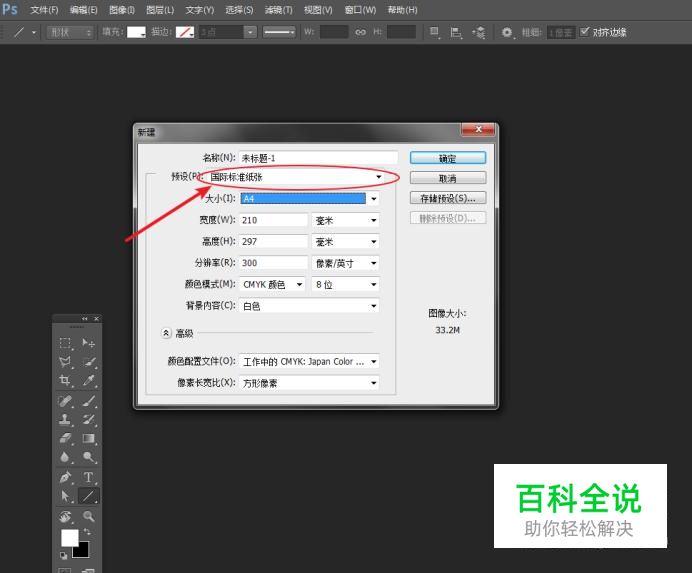Open the 颜色模式 CMYK dropdown
Screen dimensions: 692x573
[273, 284]
